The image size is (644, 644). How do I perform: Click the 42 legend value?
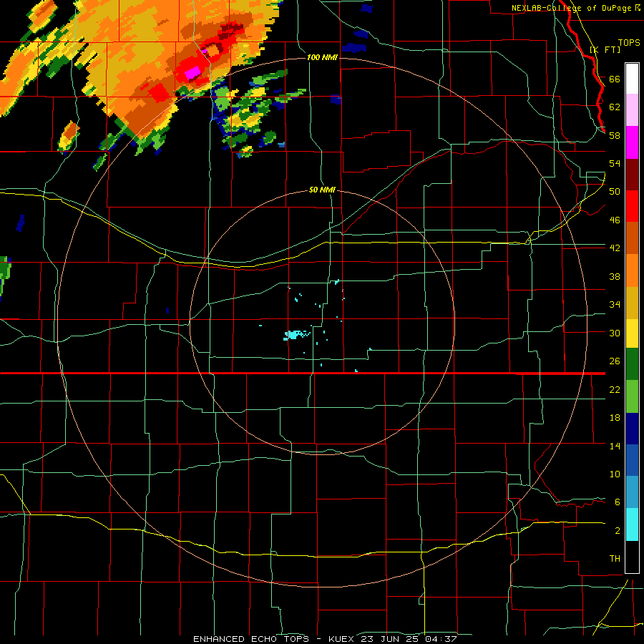pyautogui.click(x=615, y=248)
